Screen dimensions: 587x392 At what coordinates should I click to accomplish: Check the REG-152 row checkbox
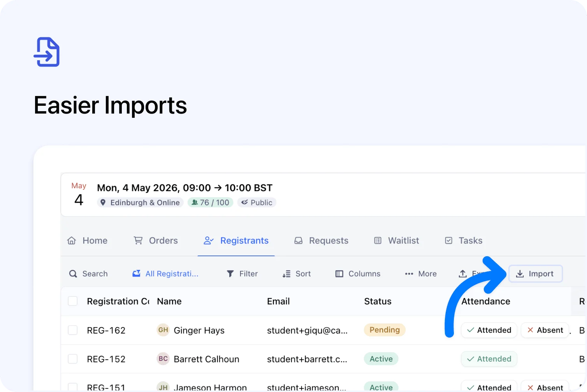coord(73,359)
